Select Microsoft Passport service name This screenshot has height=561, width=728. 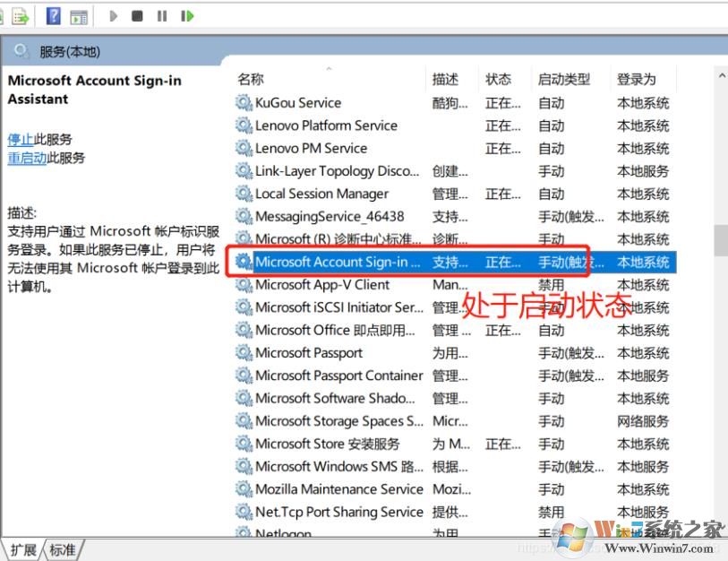pos(309,353)
